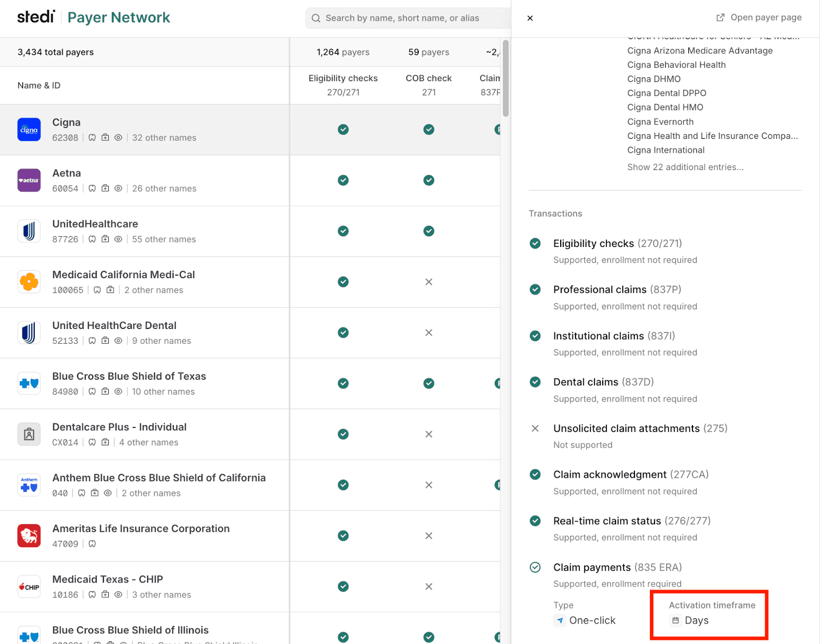Expand Medicaid Texas CHIP 3 other names
This screenshot has width=820, height=644.
161,594
